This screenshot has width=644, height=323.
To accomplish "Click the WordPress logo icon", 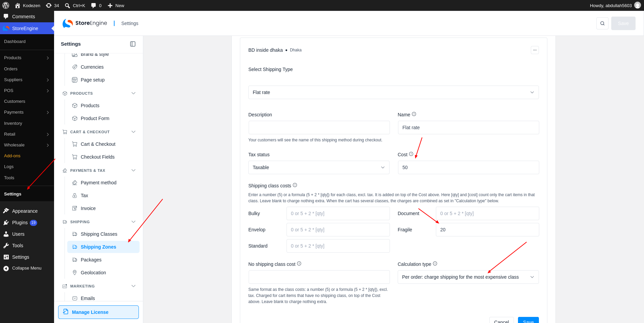I will 6,5.
